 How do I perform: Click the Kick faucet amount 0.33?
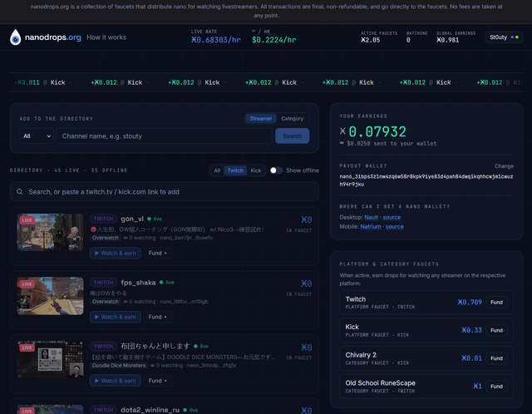tap(471, 330)
